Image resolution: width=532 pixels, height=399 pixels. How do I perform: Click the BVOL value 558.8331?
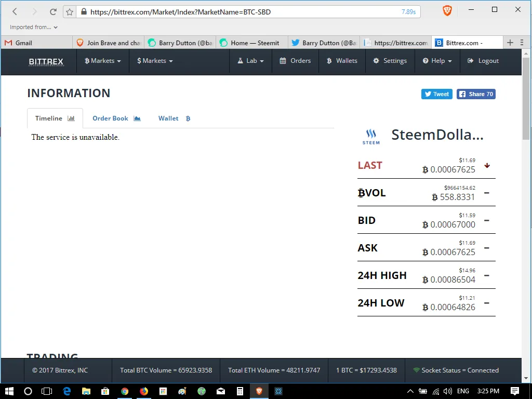pyautogui.click(x=453, y=197)
